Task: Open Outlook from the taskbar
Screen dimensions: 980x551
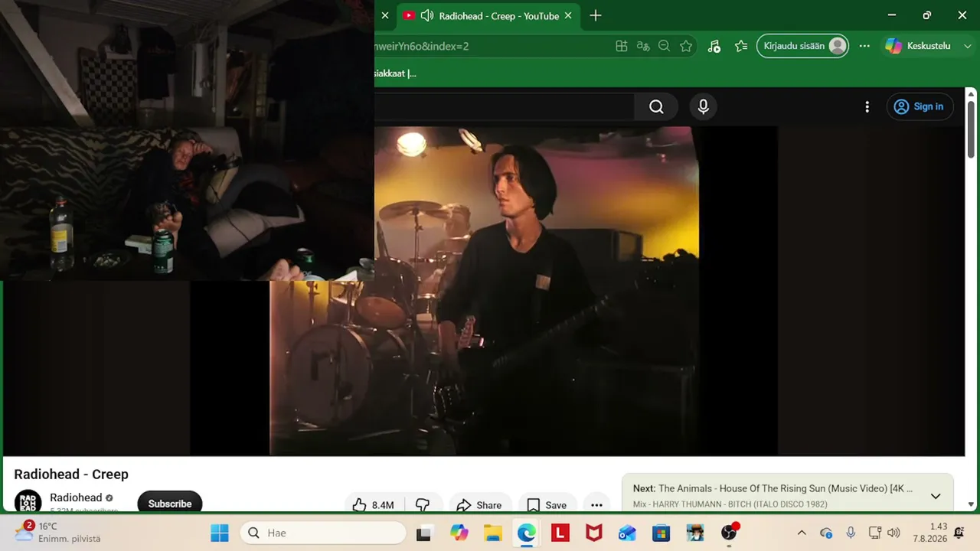Action: [627, 533]
